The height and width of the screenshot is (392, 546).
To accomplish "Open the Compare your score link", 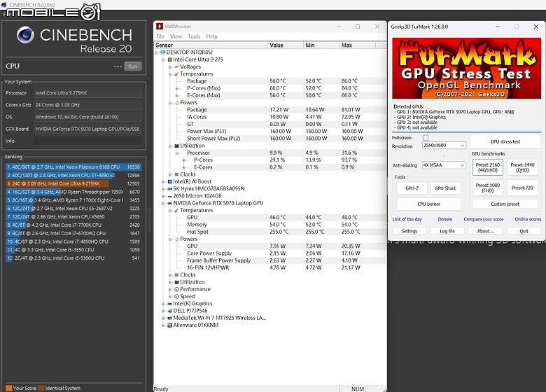I will click(483, 219).
